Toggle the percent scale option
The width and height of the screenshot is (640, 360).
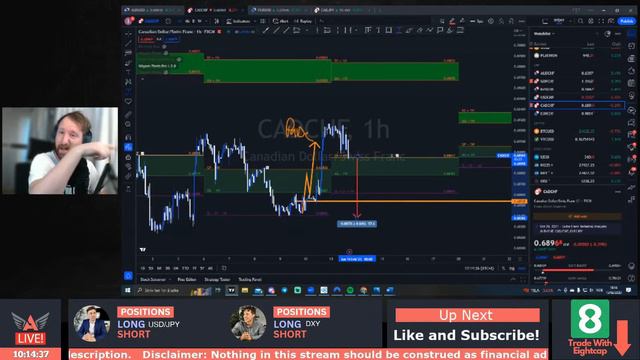pyautogui.click(x=504, y=268)
